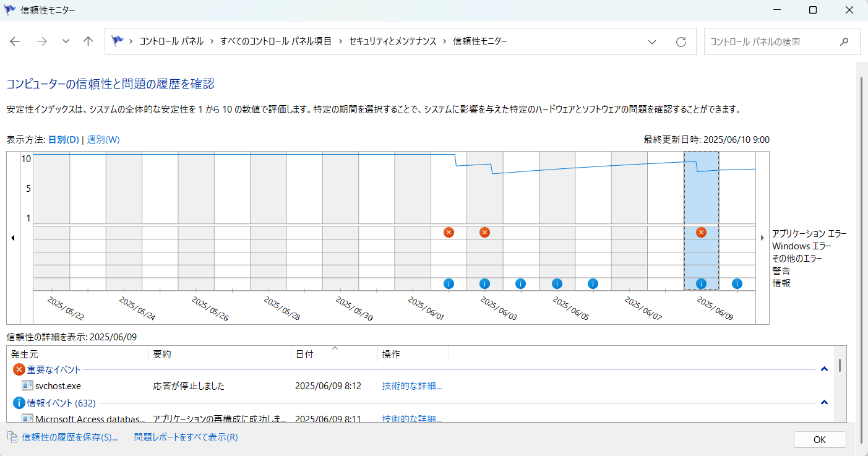Collapse the 情報イベント (632) group
Screen dimensions: 868x456
(x=823, y=403)
